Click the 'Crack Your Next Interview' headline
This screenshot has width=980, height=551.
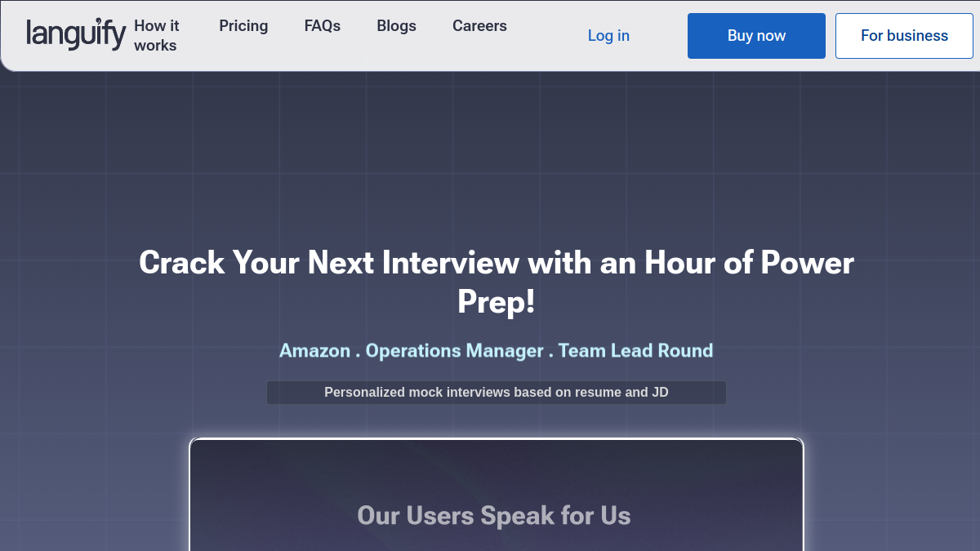click(497, 282)
